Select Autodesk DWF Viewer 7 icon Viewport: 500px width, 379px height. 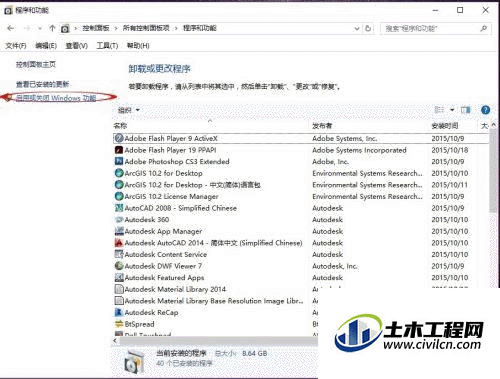pyautogui.click(x=119, y=266)
